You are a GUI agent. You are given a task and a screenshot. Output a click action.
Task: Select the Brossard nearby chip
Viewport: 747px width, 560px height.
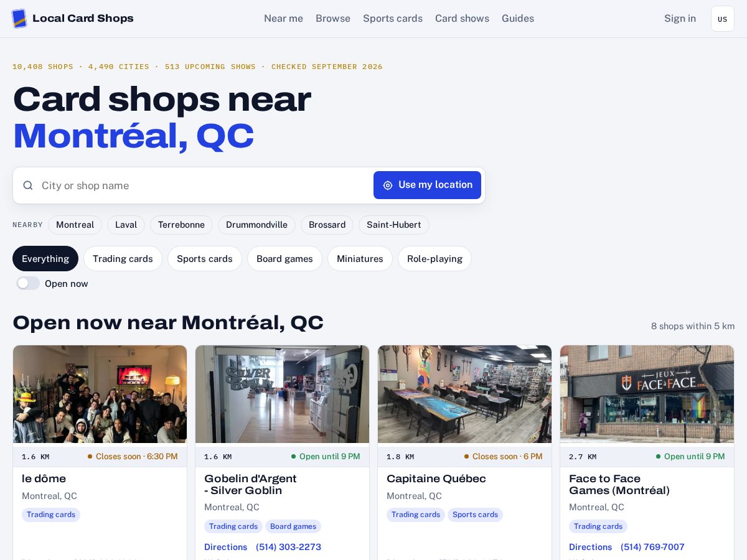click(x=327, y=225)
